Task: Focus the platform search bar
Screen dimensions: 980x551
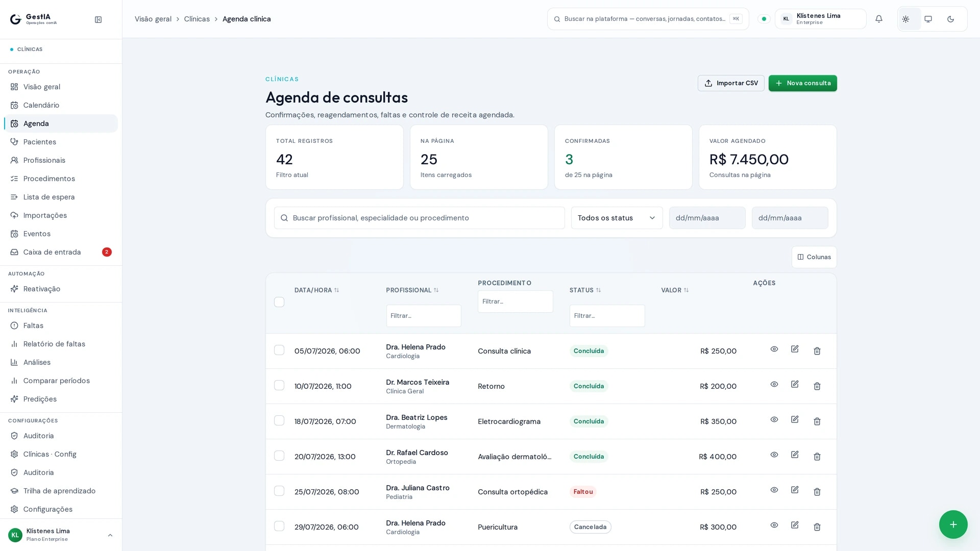Action: coord(648,19)
